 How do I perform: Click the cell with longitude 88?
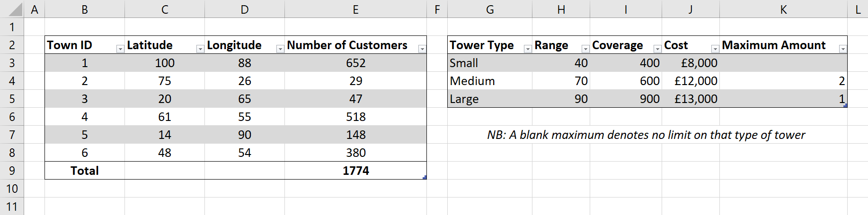[x=245, y=63]
